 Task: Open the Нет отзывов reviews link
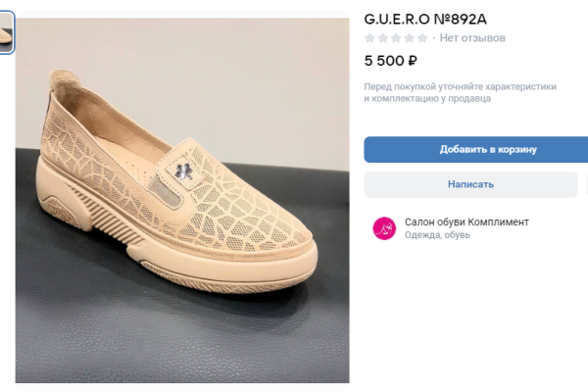click(472, 38)
